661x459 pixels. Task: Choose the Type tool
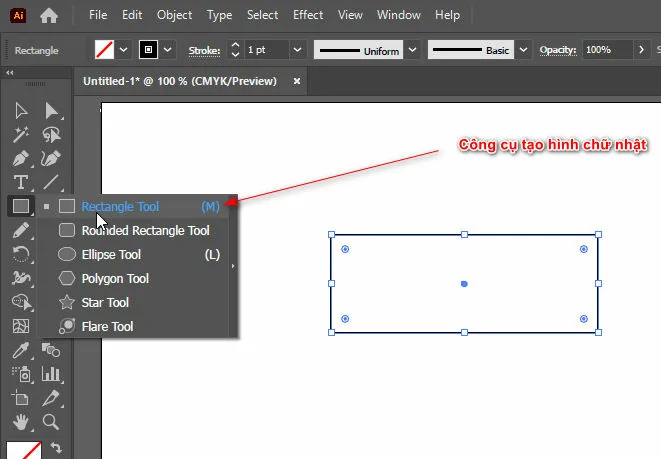coord(20,183)
